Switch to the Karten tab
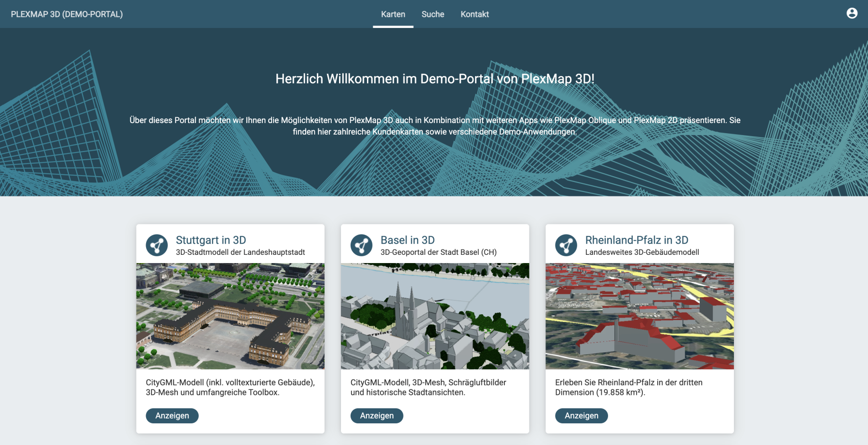Screen dimensions: 868x445 [x=393, y=14]
